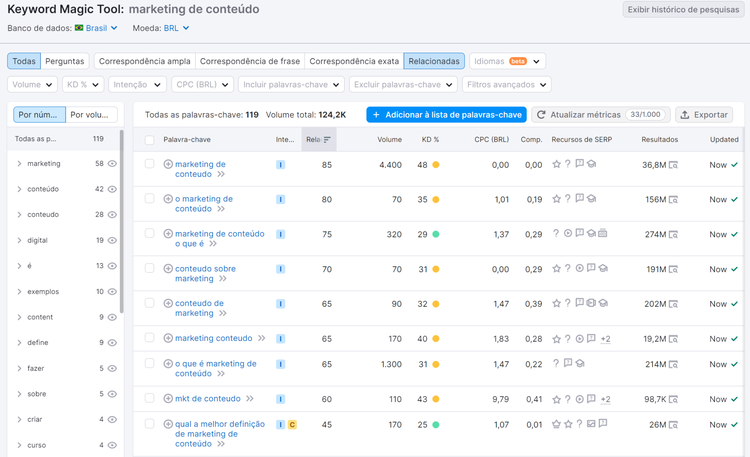Viewport: 750px width, 457px height.
Task: Open 'marketing de conteúdo o que é' link
Action: [220, 239]
